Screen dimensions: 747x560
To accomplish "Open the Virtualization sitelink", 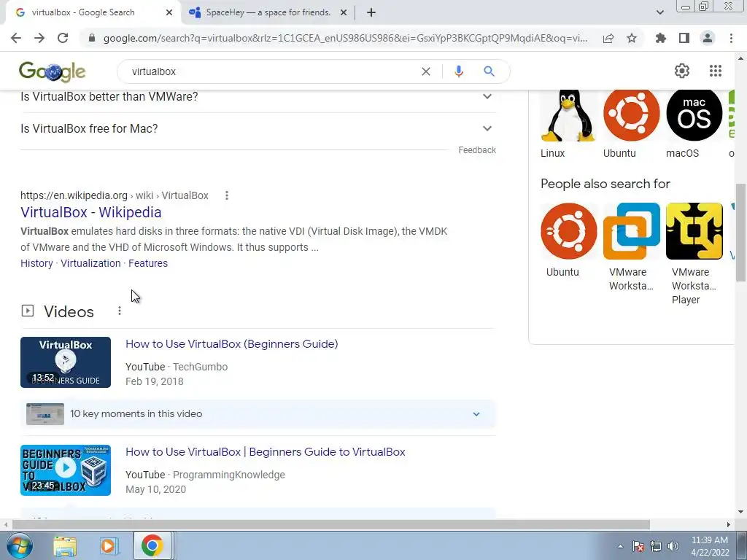I will click(90, 263).
